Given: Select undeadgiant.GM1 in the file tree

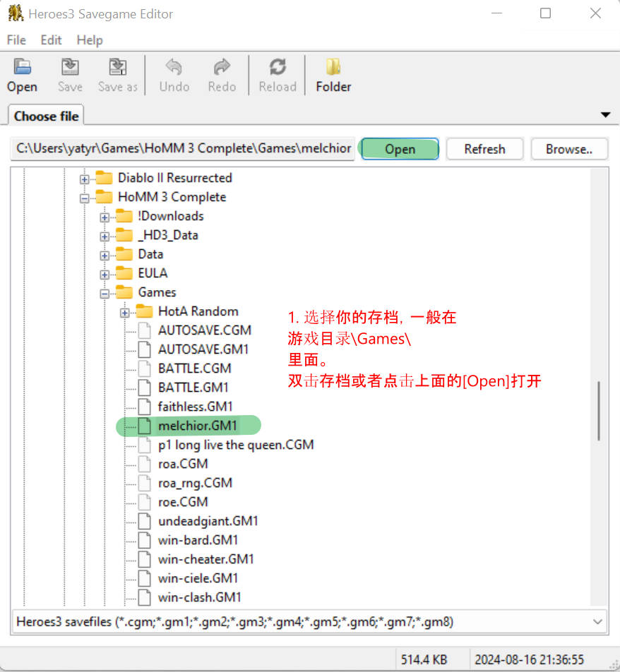Looking at the screenshot, I should coord(208,521).
